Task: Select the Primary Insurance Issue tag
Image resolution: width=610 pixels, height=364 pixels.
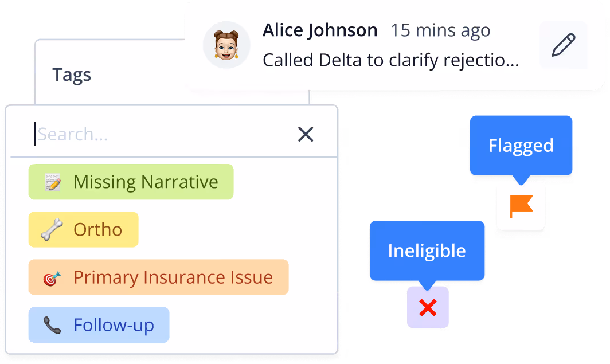Action: tap(158, 277)
